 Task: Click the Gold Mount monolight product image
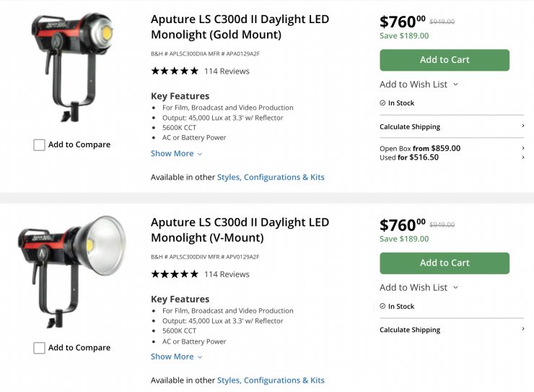pyautogui.click(x=72, y=65)
